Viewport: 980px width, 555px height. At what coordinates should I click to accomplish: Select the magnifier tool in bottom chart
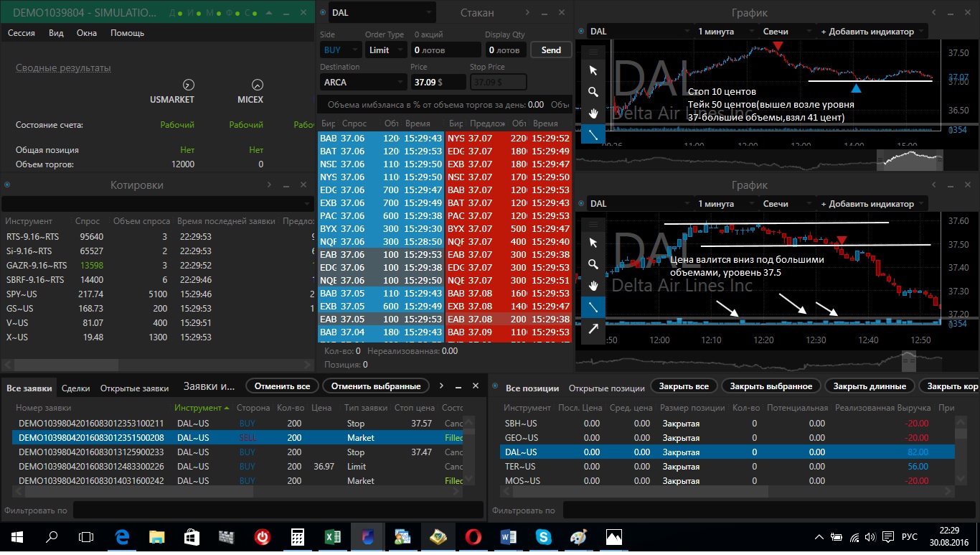[x=593, y=264]
